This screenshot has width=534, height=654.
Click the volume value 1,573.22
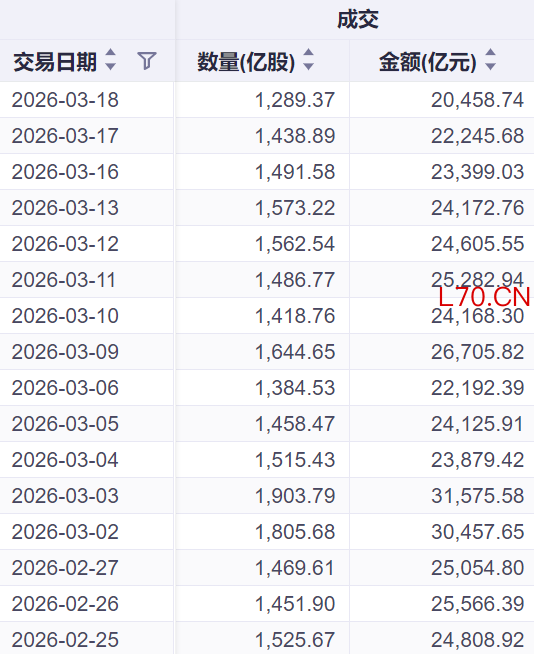pyautogui.click(x=295, y=208)
